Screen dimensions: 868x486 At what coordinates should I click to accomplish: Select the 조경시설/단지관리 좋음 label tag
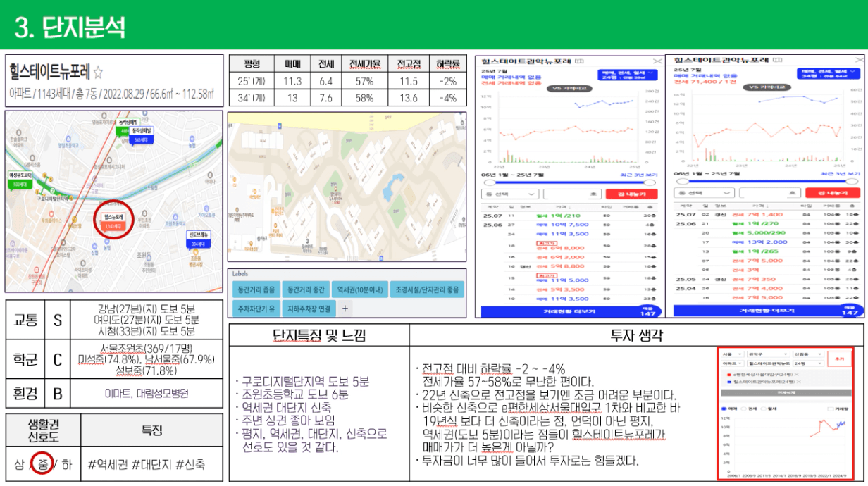(427, 289)
